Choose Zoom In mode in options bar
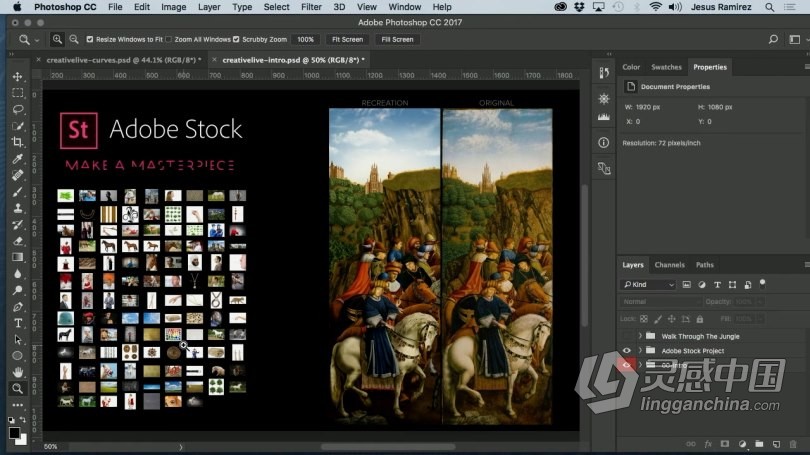The image size is (810, 455). [57, 39]
